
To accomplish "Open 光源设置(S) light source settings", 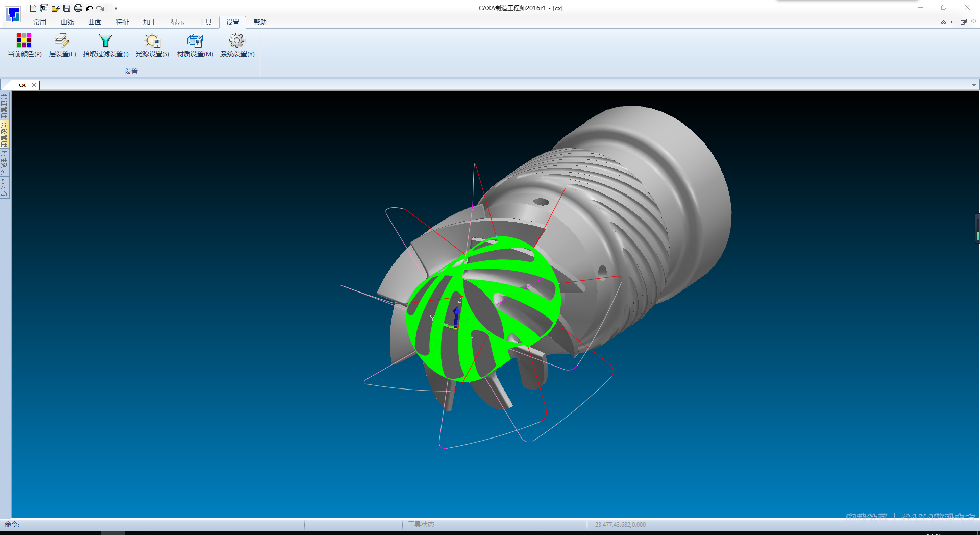I will pyautogui.click(x=152, y=45).
